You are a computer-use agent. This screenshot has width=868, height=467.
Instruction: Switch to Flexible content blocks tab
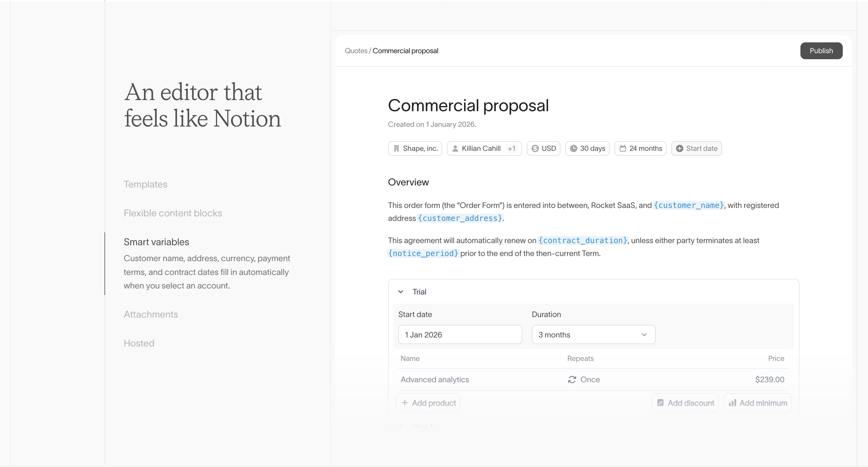pos(173,213)
